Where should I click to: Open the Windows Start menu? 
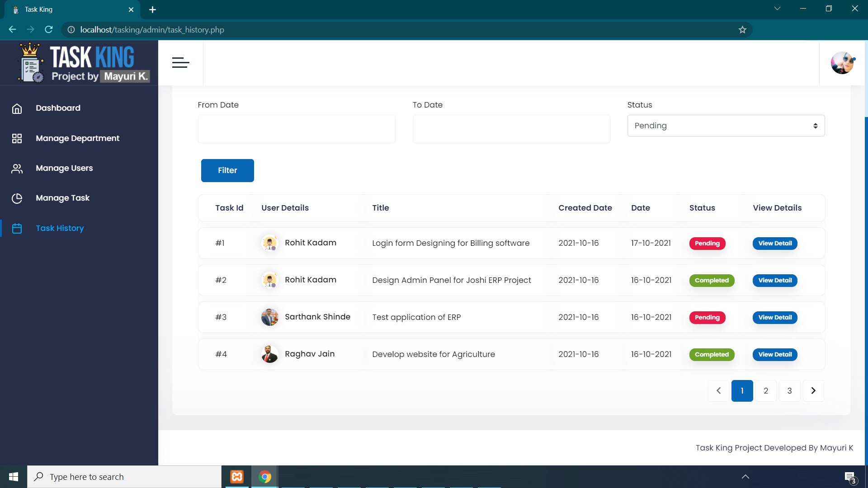14,477
